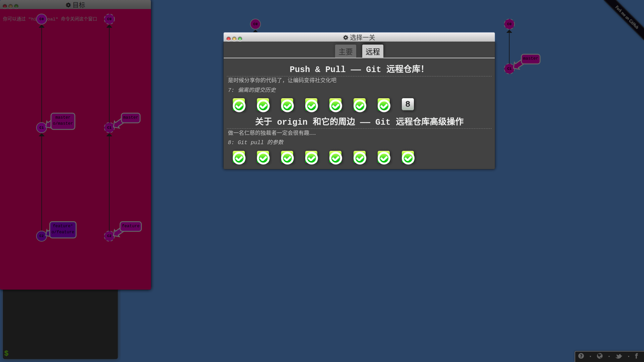This screenshot has width=644, height=362.
Task: Select c1 commit node under master in main view
Action: (509, 69)
